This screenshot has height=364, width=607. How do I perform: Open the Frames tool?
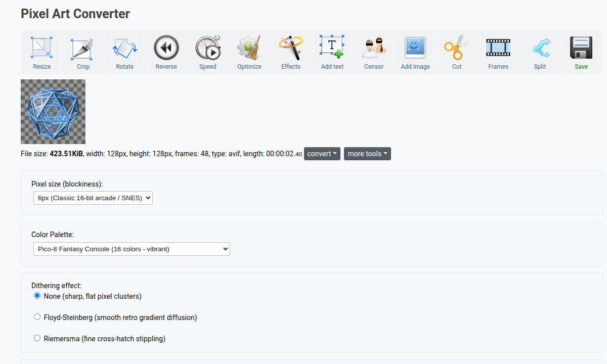pyautogui.click(x=498, y=52)
